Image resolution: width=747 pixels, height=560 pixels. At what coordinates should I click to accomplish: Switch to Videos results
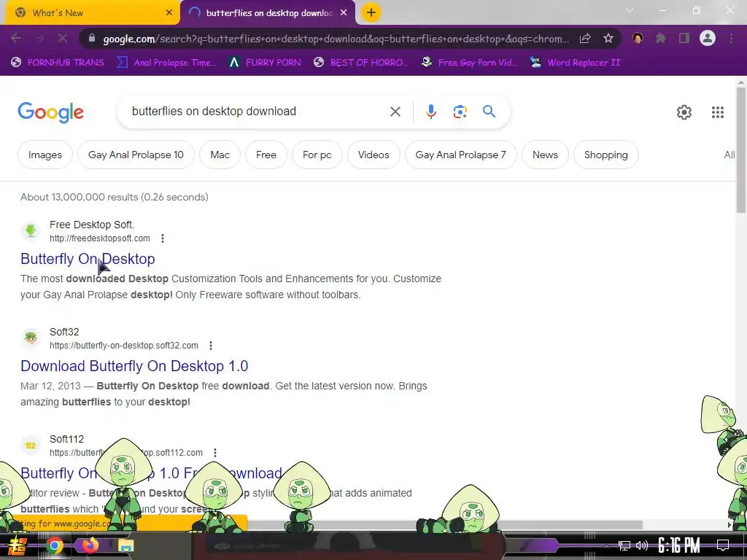(x=373, y=155)
